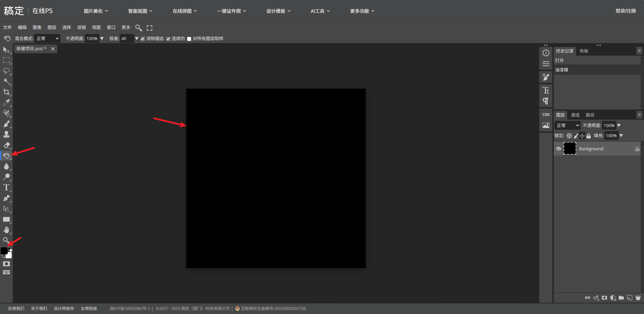Toggle Quick Mask mode icon

[x=6, y=264]
